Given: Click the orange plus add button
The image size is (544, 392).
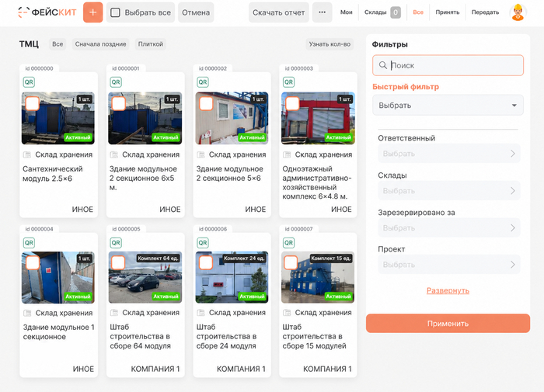Looking at the screenshot, I should (x=93, y=12).
